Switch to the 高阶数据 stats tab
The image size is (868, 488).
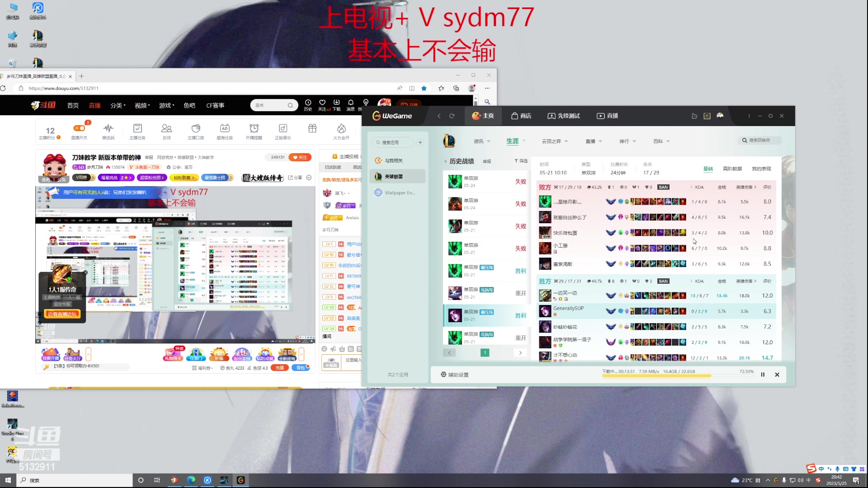coord(733,169)
